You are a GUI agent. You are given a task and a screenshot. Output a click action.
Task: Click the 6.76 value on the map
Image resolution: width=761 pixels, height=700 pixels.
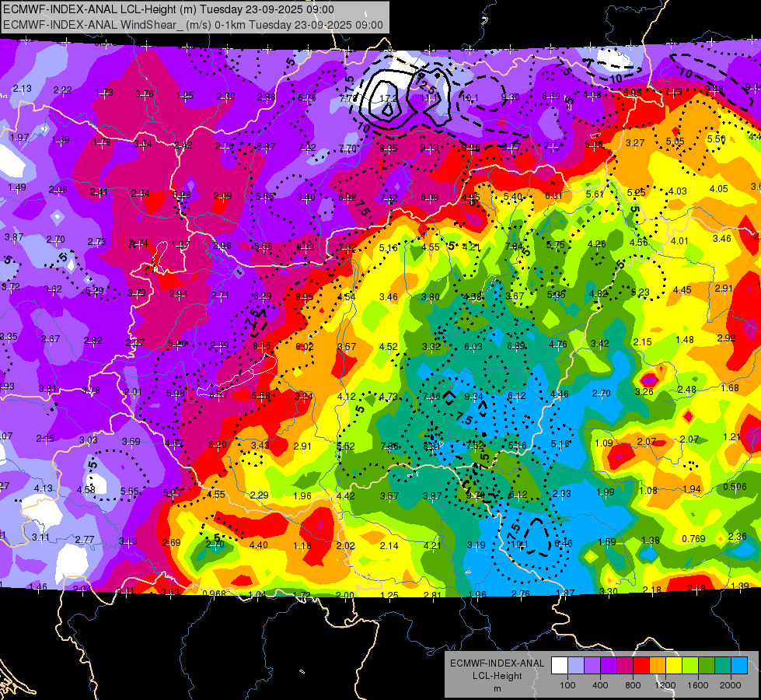tap(307, 98)
